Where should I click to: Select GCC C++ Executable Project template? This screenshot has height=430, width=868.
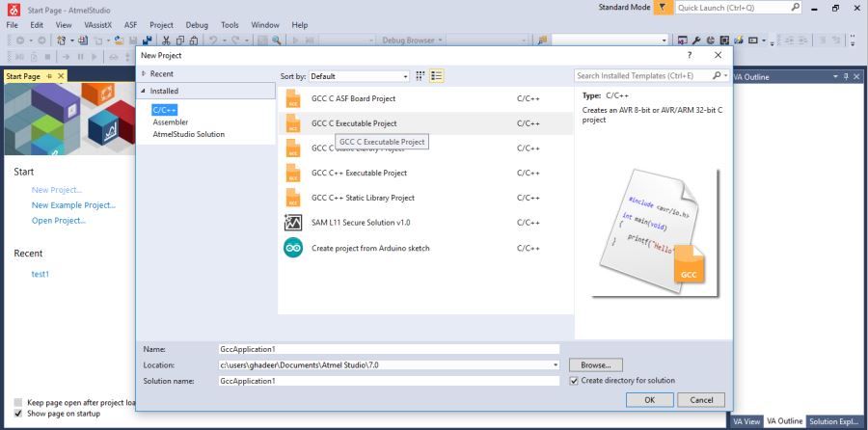(x=425, y=174)
